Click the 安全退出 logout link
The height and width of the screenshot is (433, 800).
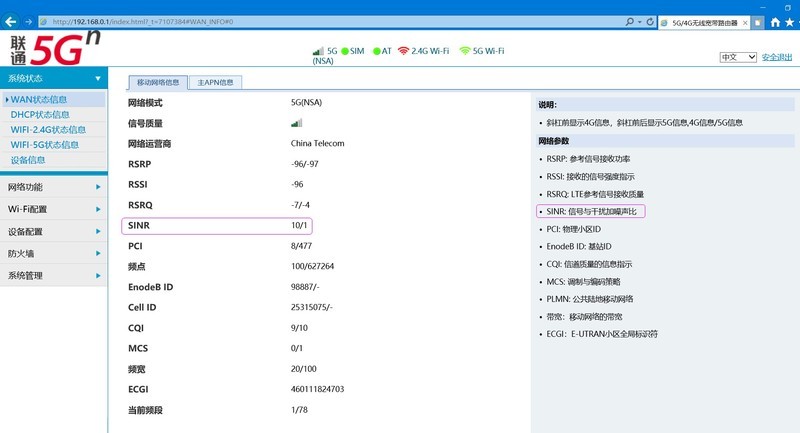click(x=777, y=57)
